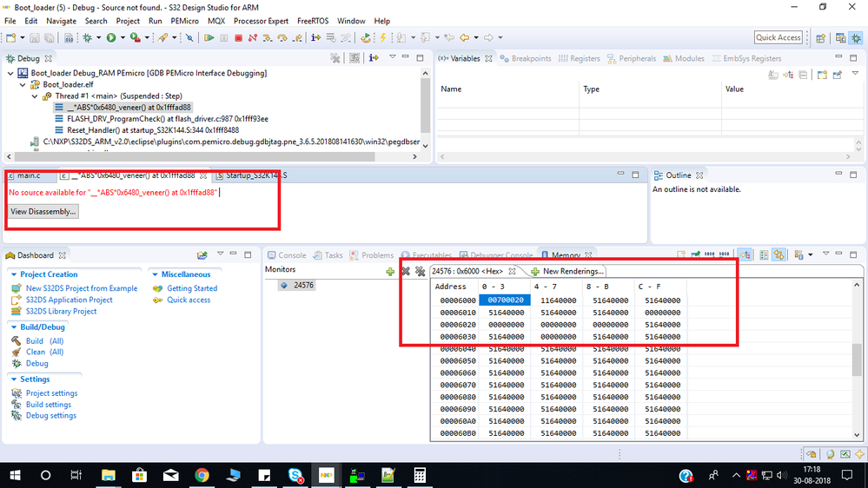Open the Run launch dropdown arrow
The height and width of the screenshot is (488, 868).
point(123,37)
